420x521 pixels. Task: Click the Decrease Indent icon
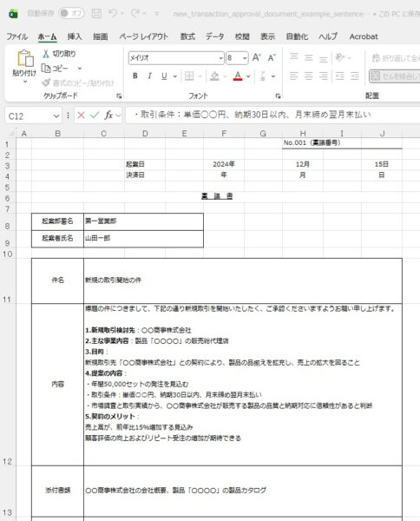tap(339, 76)
